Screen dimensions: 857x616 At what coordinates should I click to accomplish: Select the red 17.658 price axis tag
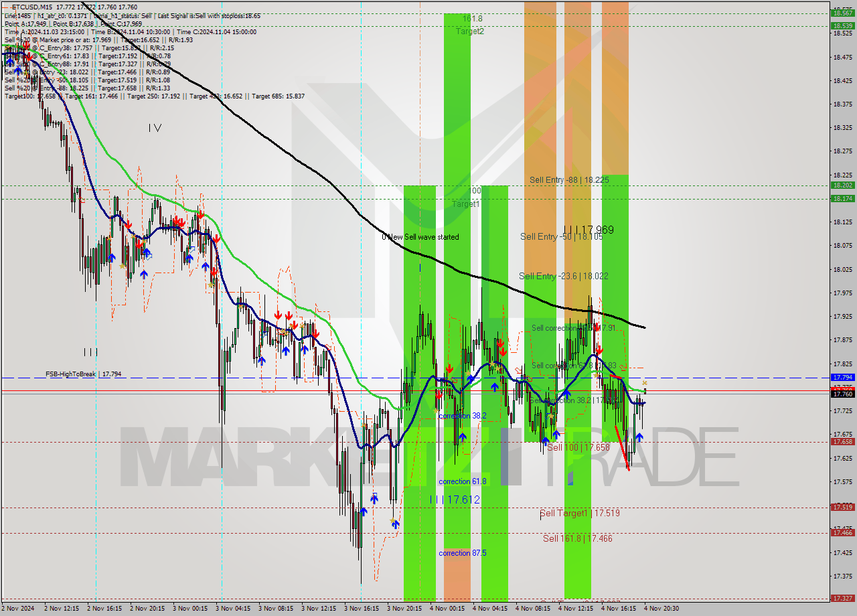[842, 442]
